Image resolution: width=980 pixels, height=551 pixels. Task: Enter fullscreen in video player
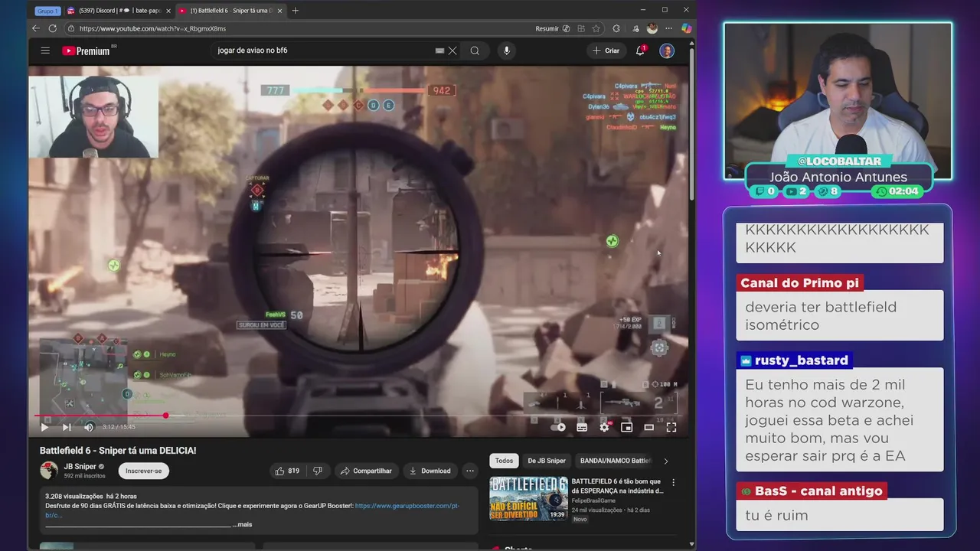point(671,427)
